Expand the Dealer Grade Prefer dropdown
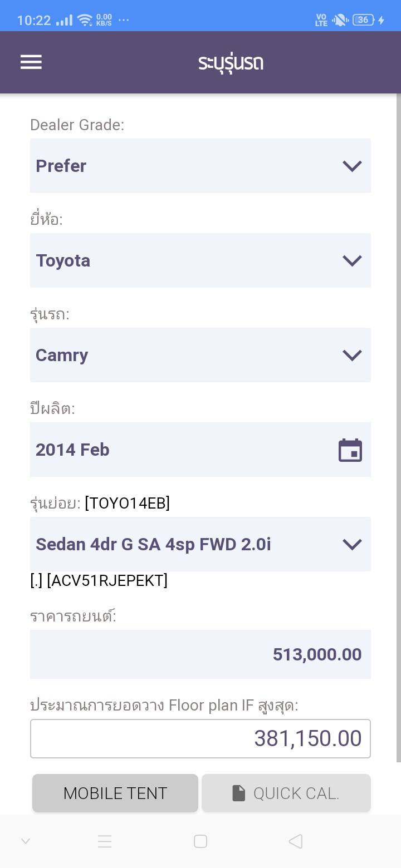 [200, 166]
